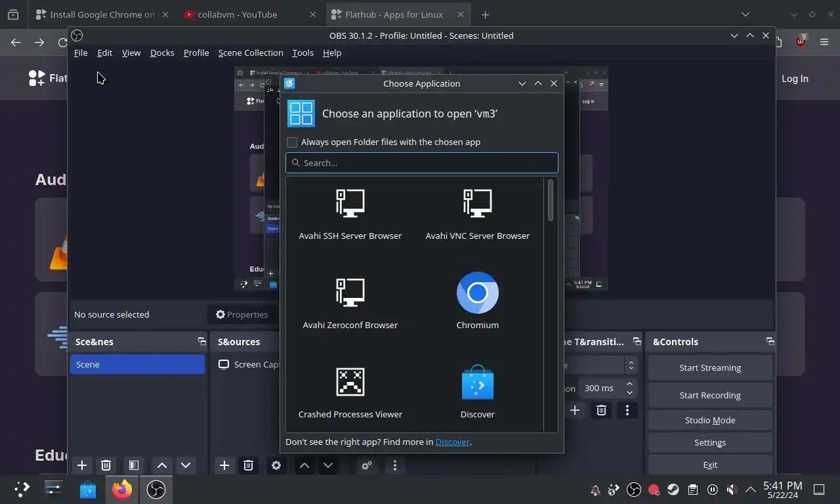The image size is (840, 504).
Task: Toggle notifications bell in system tray
Action: [595, 490]
